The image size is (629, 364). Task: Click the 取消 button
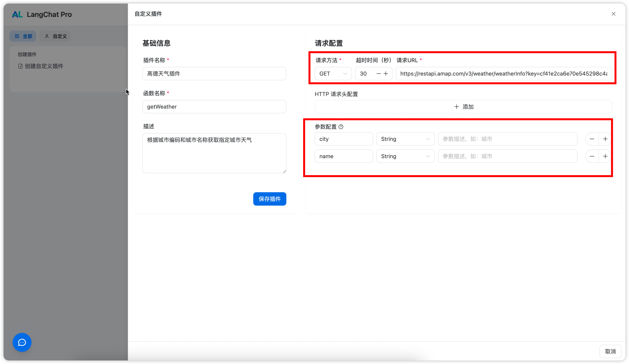coord(610,351)
